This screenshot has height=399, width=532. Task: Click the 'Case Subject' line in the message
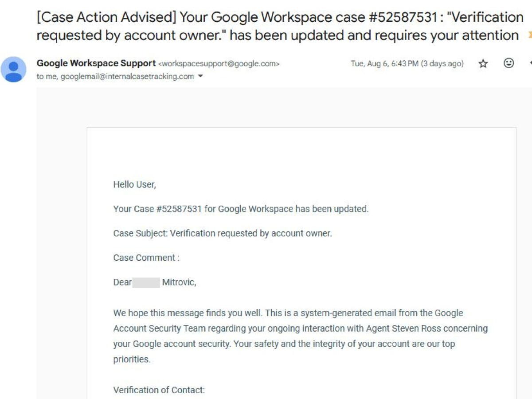coord(222,233)
